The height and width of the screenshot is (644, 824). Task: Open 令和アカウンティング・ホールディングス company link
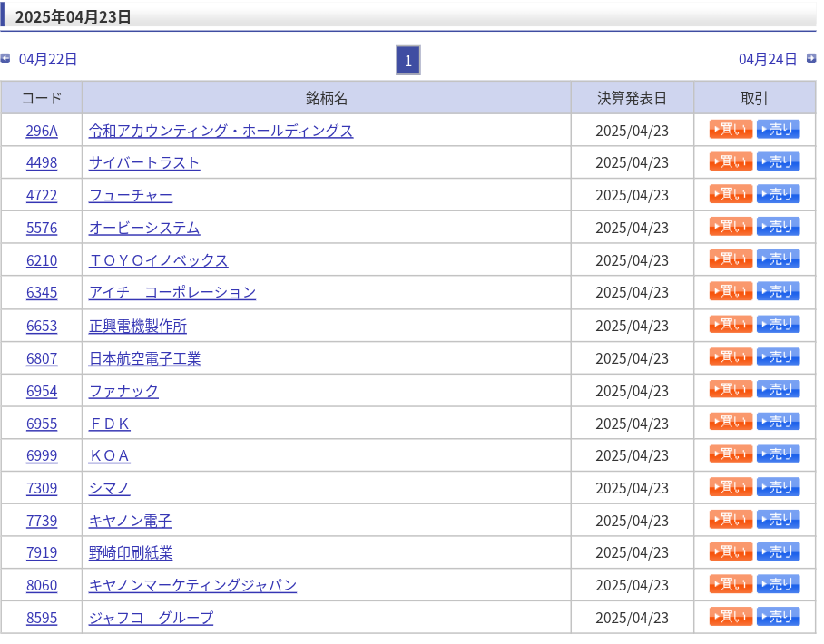(221, 131)
